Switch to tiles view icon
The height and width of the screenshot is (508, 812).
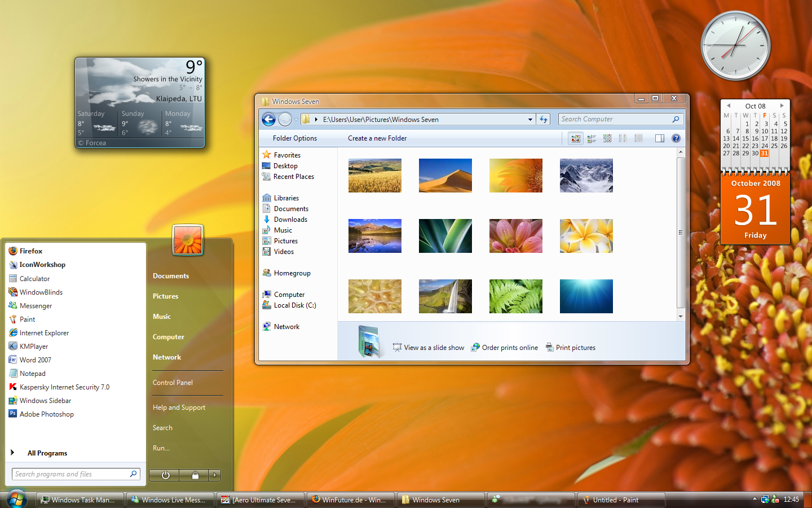tap(592, 138)
